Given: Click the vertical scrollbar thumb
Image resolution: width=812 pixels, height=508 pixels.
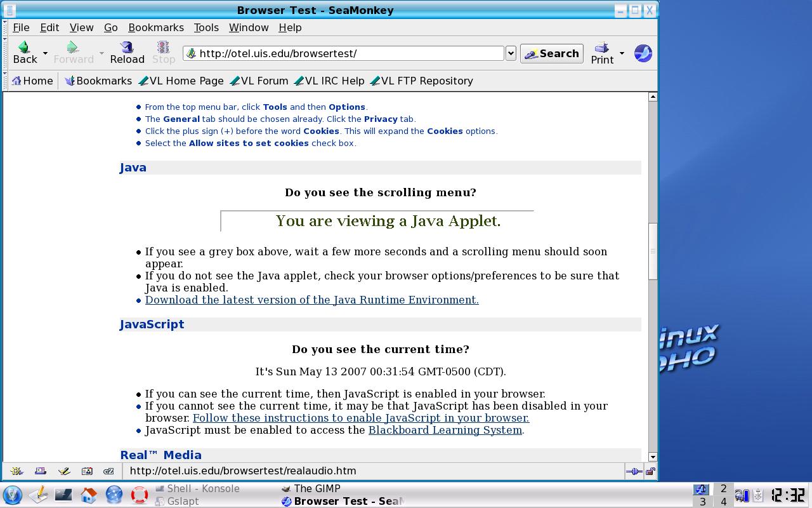Looking at the screenshot, I should pyautogui.click(x=653, y=251).
